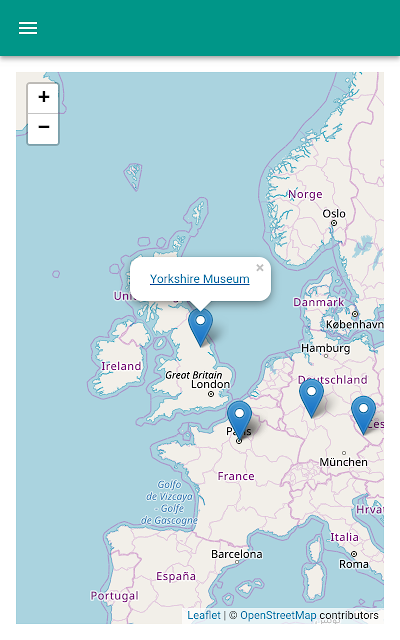This screenshot has height=640, width=400.
Task: Click the London city label
Action: [210, 384]
